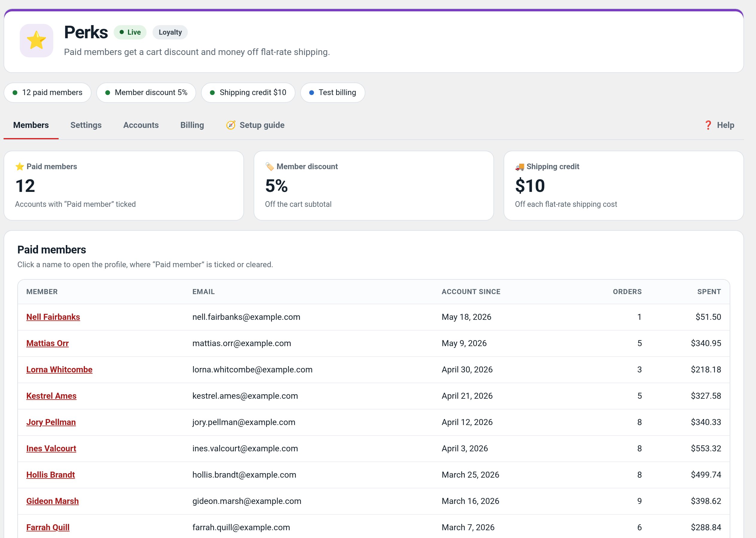This screenshot has width=756, height=538.
Task: Open the Billing tab
Action: click(x=192, y=125)
